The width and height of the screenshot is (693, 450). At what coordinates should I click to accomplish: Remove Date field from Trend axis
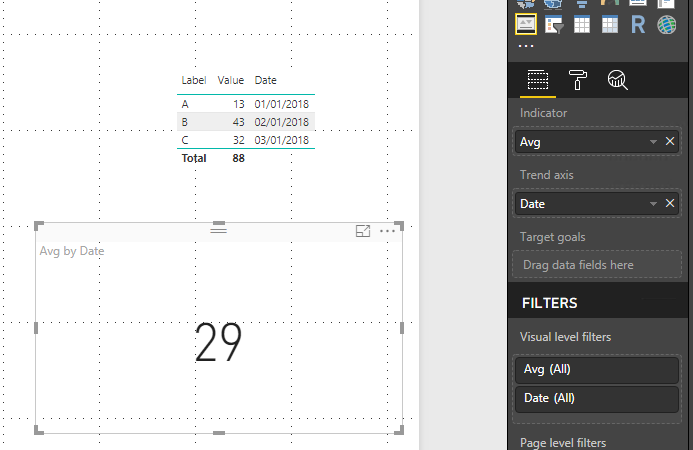670,203
